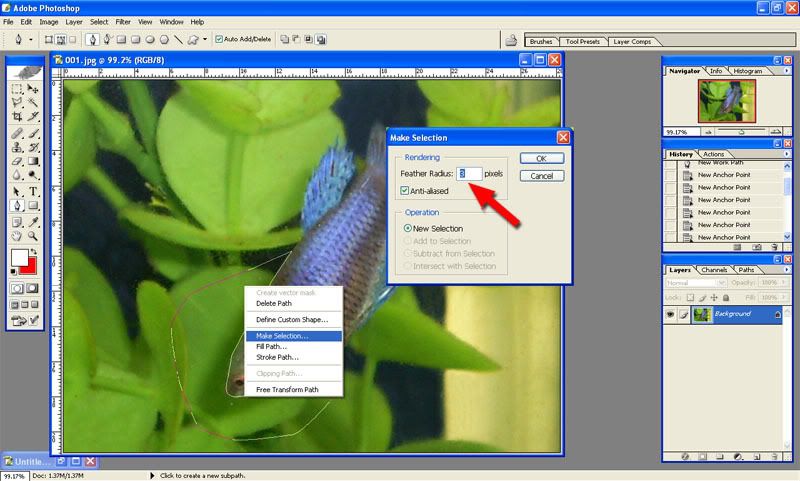
Task: Open the custom shape picker dropdown arrow
Action: point(205,40)
